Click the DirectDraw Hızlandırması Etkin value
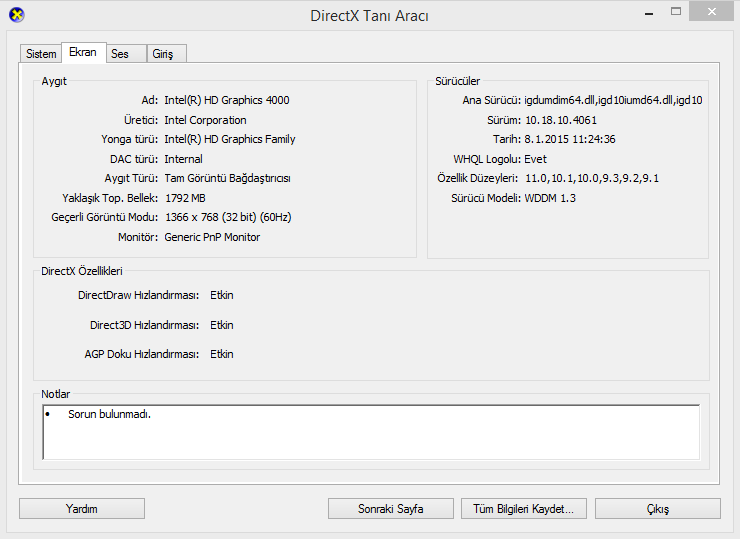Screen dimensions: 740x539 (x=221, y=296)
